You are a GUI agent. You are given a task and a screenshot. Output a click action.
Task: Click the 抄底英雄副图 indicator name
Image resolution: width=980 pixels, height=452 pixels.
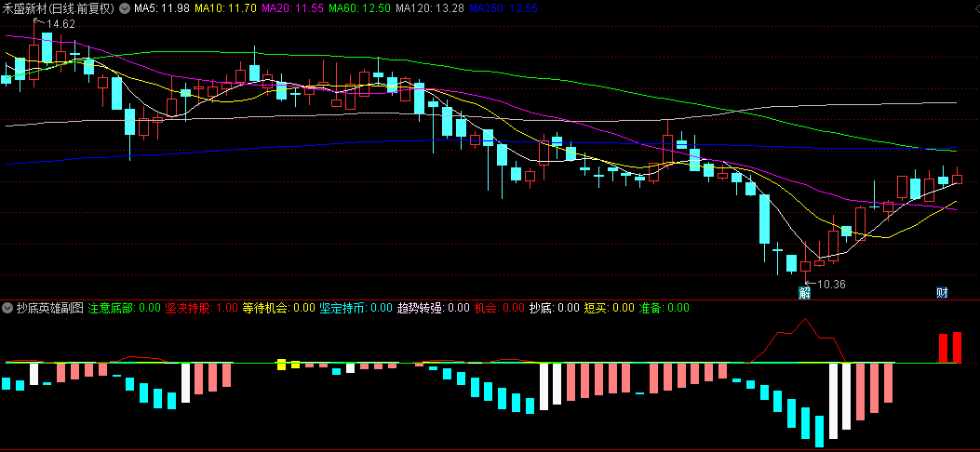click(x=50, y=308)
